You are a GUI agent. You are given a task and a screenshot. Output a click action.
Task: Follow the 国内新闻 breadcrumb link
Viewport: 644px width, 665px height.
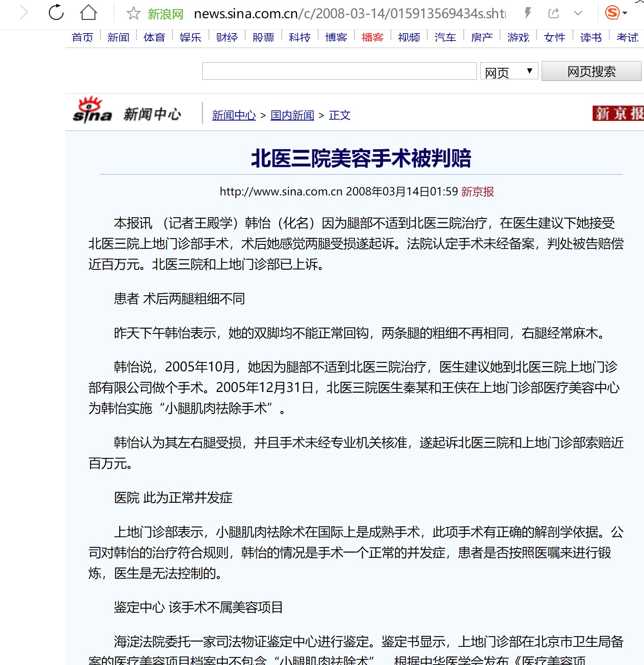[292, 115]
